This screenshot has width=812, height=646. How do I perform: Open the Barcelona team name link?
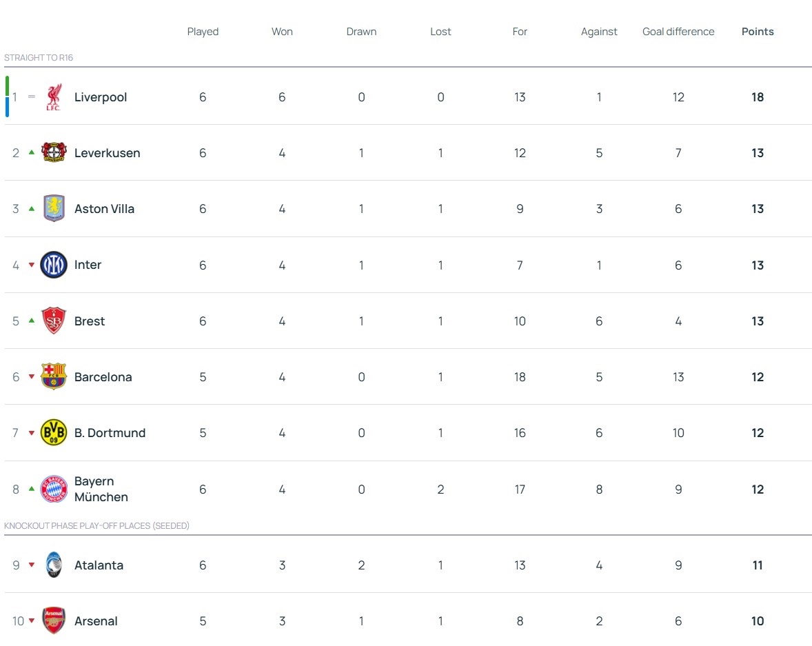coord(103,377)
